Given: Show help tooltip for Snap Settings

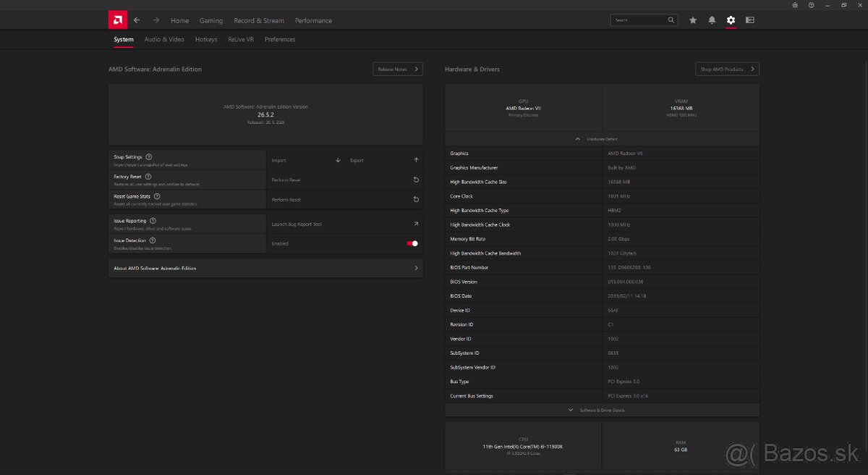Looking at the screenshot, I should coord(149,156).
